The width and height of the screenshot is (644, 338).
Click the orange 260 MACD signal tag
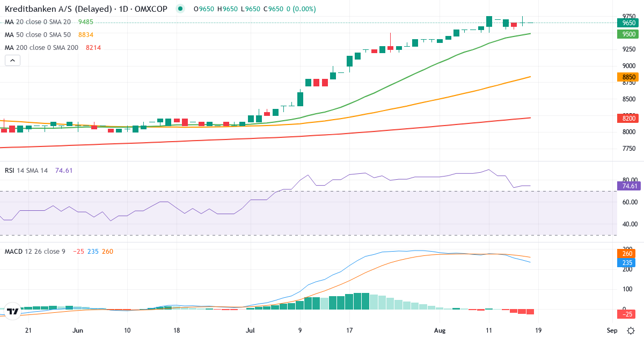626,254
